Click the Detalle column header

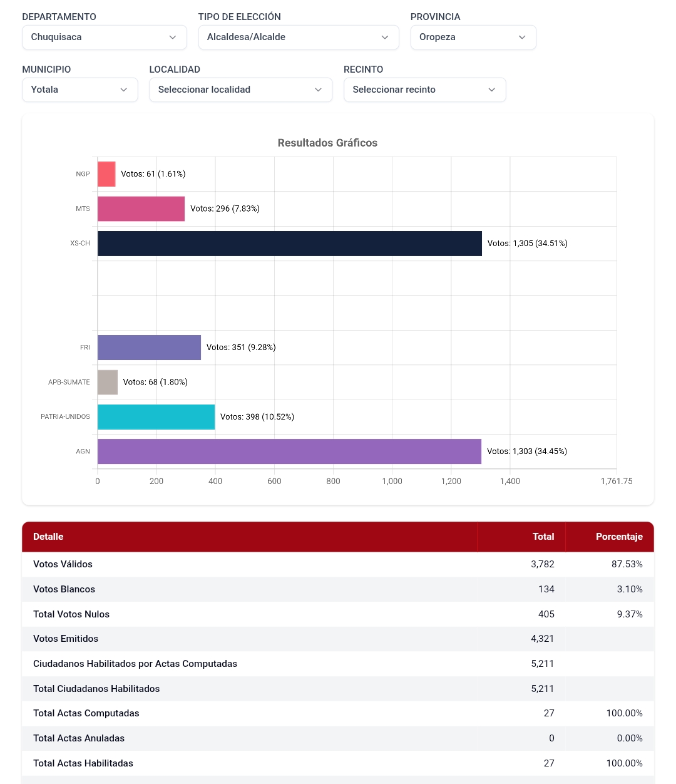[x=48, y=537]
